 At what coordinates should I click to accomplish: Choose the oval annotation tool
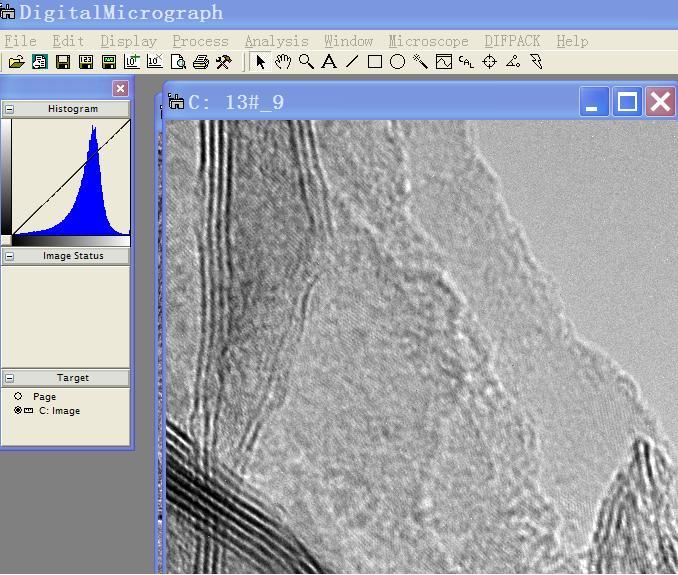tap(397, 62)
